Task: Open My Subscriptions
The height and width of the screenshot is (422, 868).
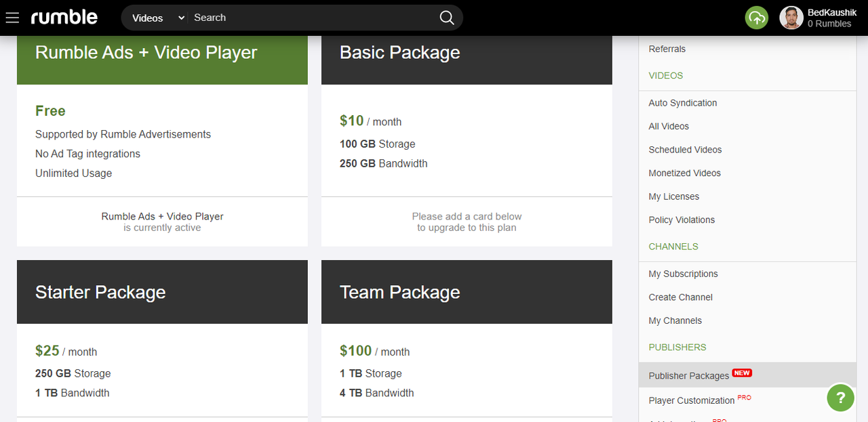Action: 684,274
